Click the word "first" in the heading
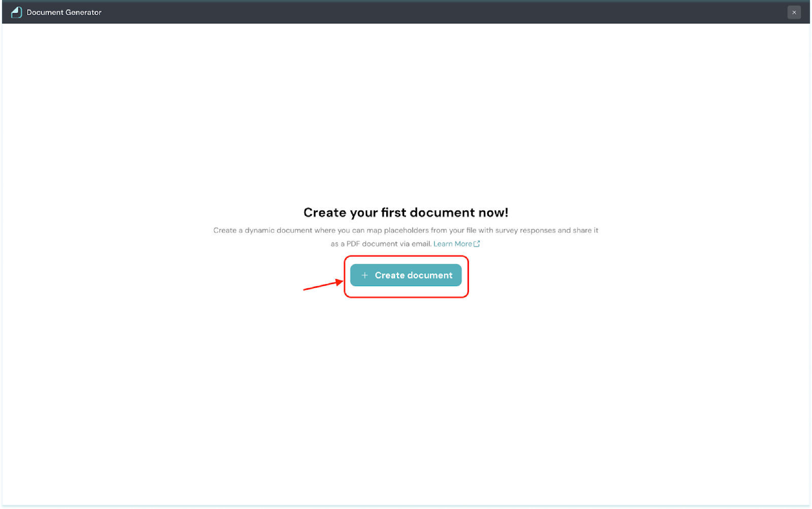This screenshot has width=812, height=509. pos(395,212)
